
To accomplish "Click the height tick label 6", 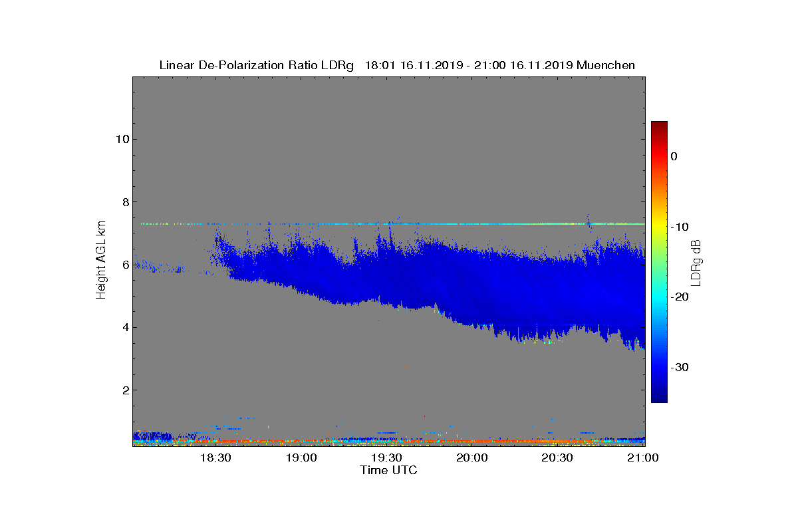I will [x=124, y=265].
